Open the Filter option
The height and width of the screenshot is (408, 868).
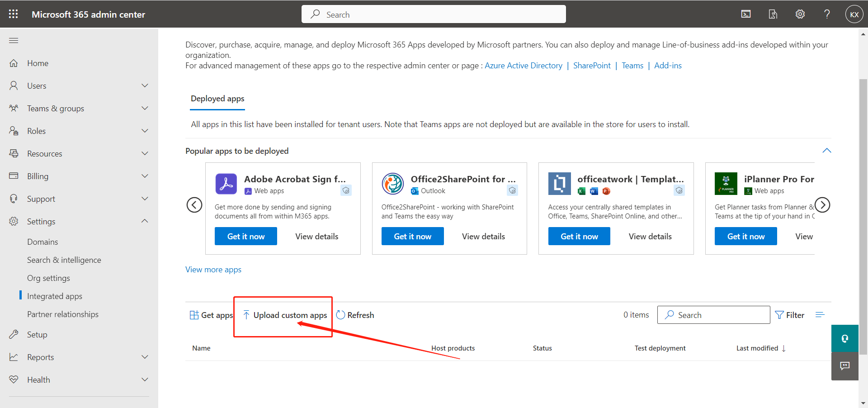pos(790,315)
